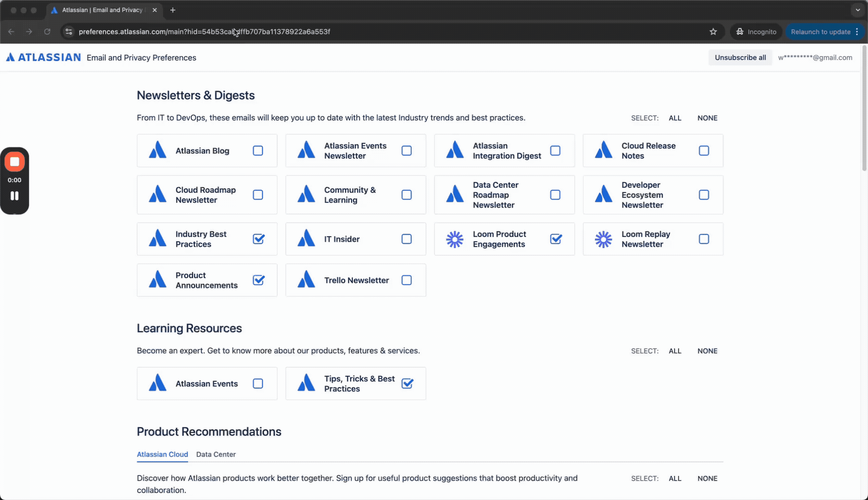Click Unsubscribe all button

tap(740, 57)
